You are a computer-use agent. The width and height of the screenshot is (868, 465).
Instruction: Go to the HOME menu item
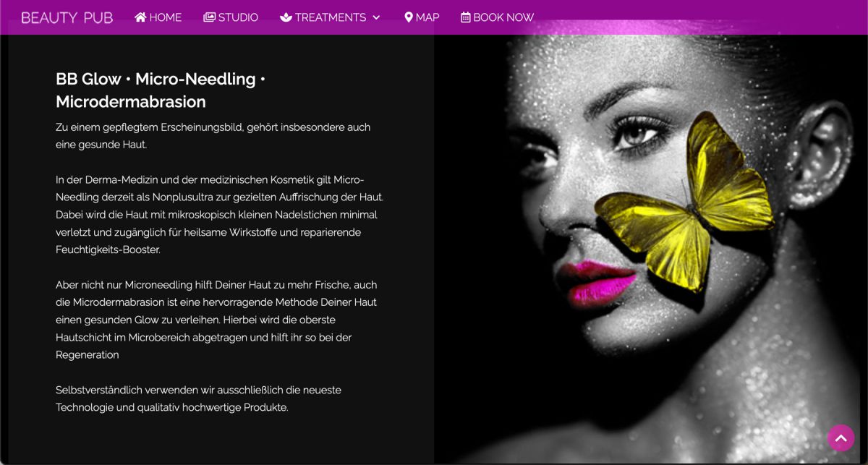(166, 17)
